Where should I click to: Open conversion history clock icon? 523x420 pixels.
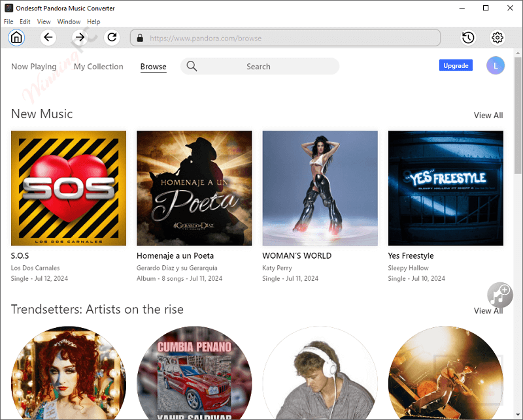(468, 38)
